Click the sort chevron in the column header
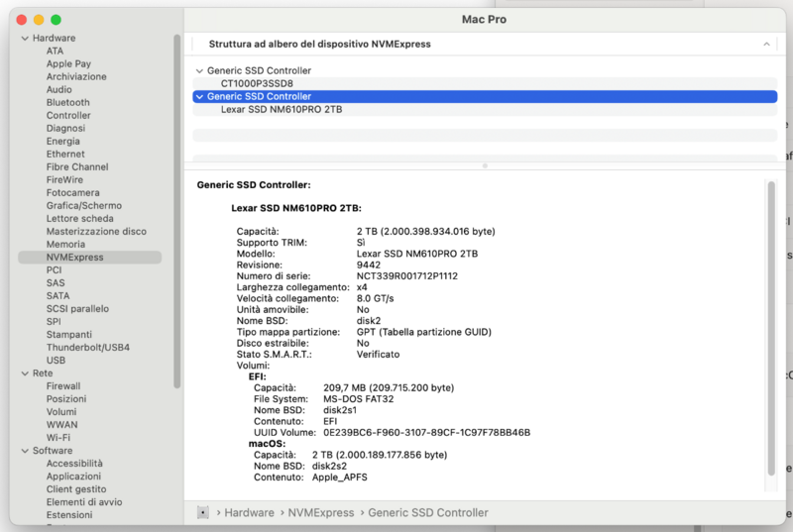This screenshot has height=532, width=793. tap(765, 45)
